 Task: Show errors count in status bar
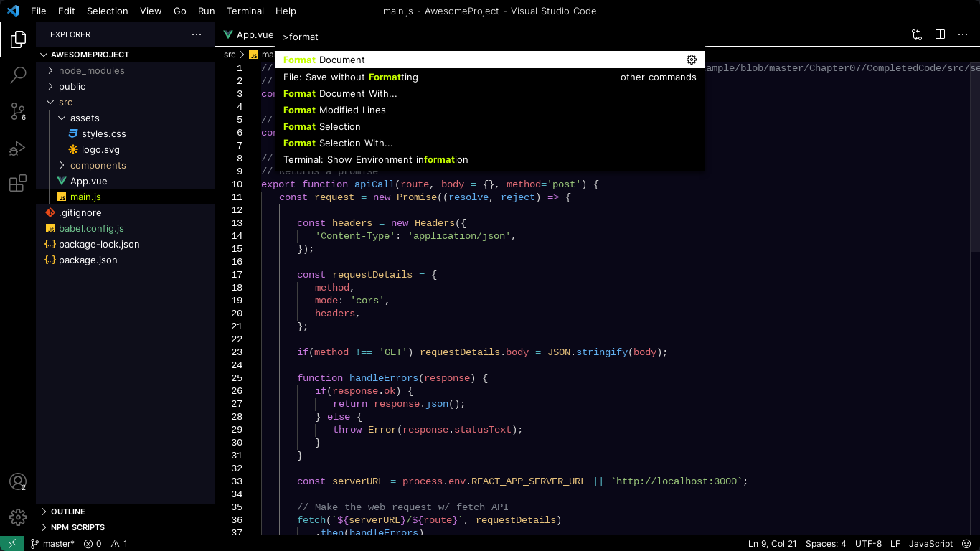point(93,544)
